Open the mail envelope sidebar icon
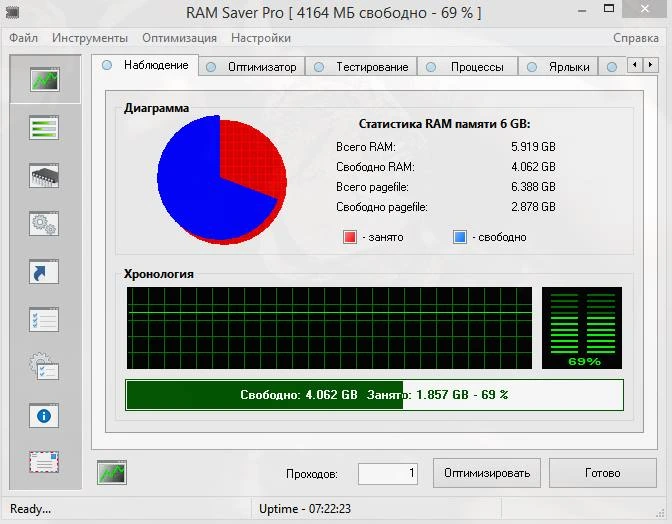Screen dimensions: 672x524 click(44, 462)
